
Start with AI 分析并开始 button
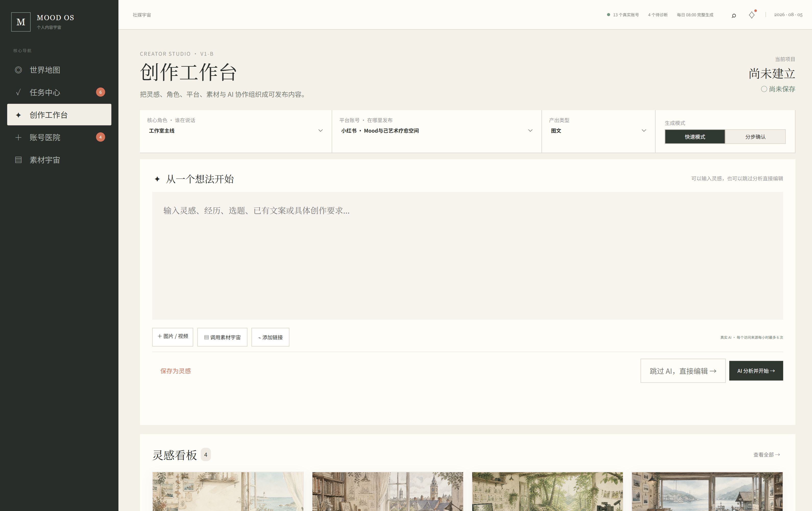tap(756, 370)
